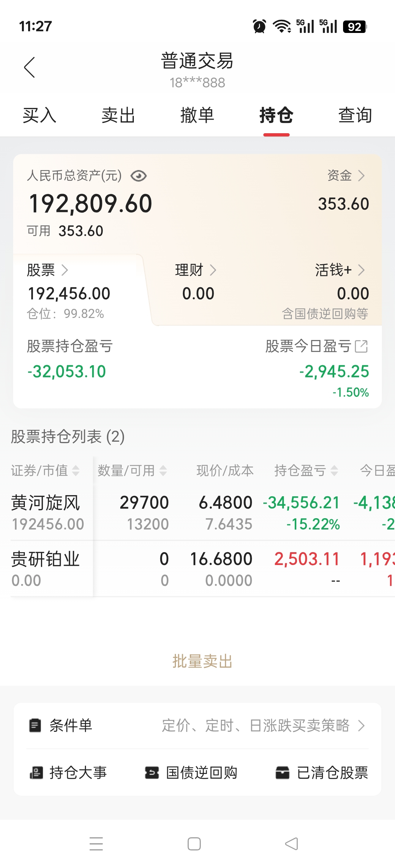Tap the back arrow icon
395x868 pixels.
click(30, 67)
